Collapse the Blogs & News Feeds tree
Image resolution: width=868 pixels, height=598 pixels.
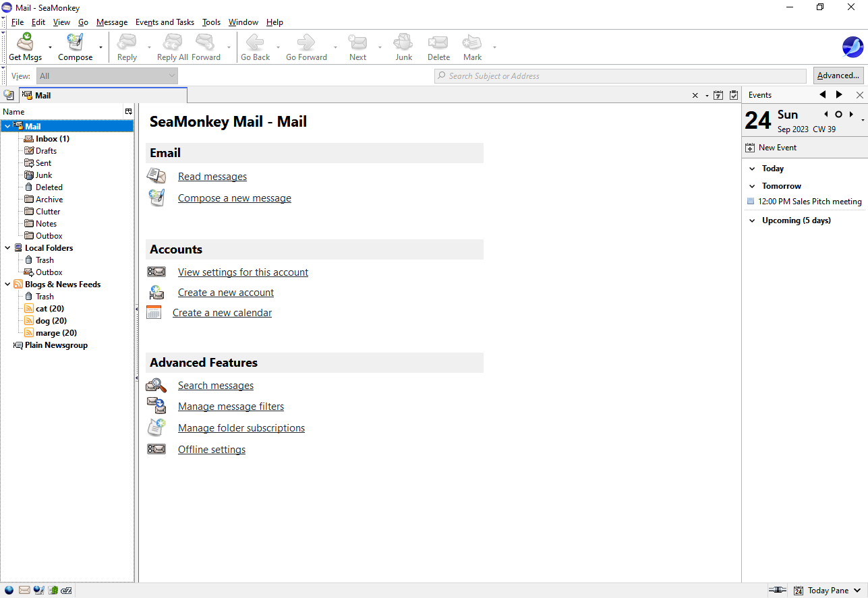click(x=7, y=285)
